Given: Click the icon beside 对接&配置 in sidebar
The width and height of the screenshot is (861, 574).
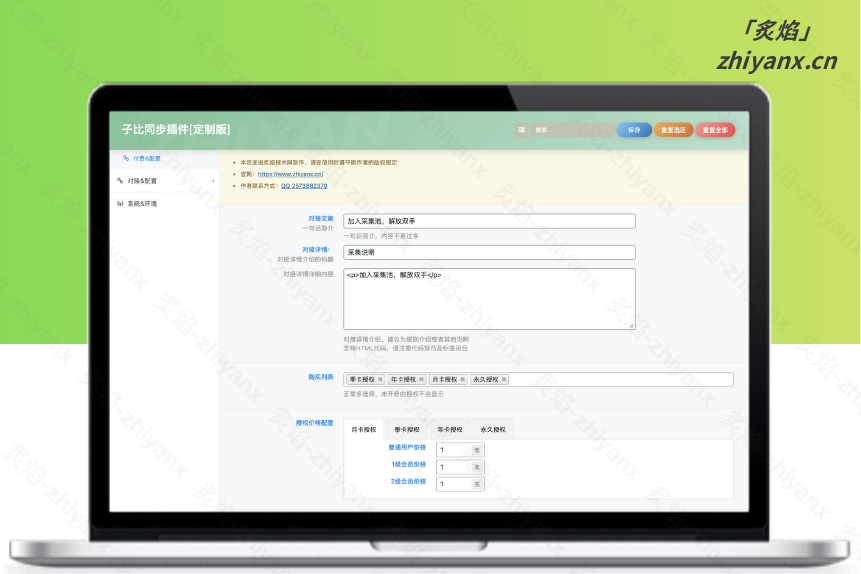Looking at the screenshot, I should [120, 181].
